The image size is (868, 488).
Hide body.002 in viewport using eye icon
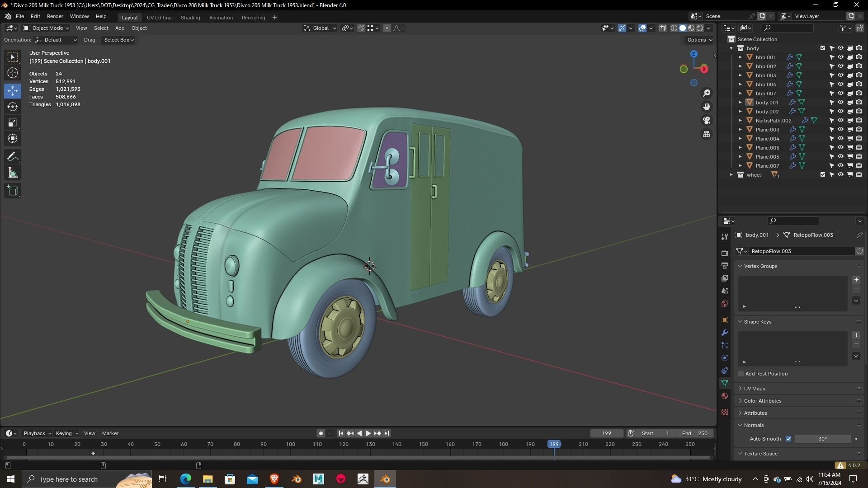tap(840, 112)
